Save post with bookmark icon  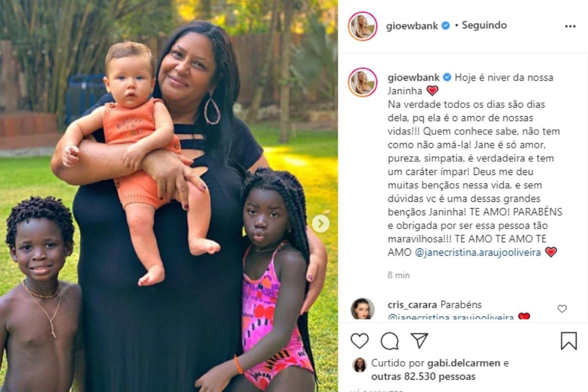coord(569,341)
